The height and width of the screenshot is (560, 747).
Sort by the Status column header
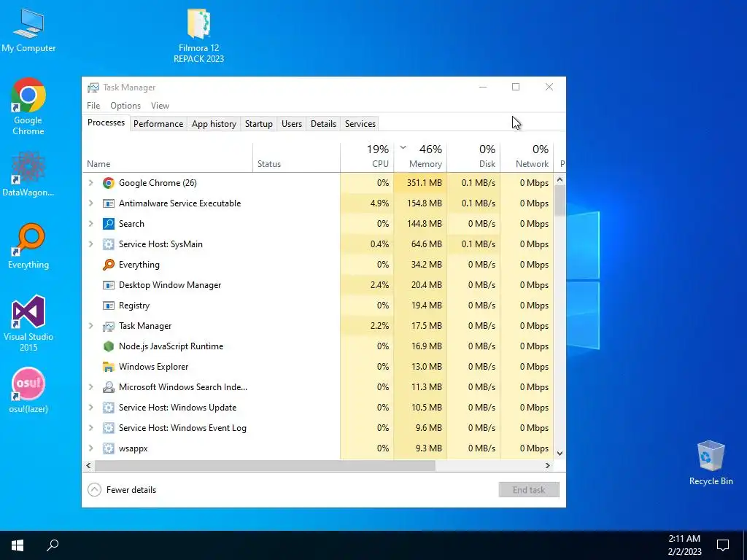coord(296,157)
